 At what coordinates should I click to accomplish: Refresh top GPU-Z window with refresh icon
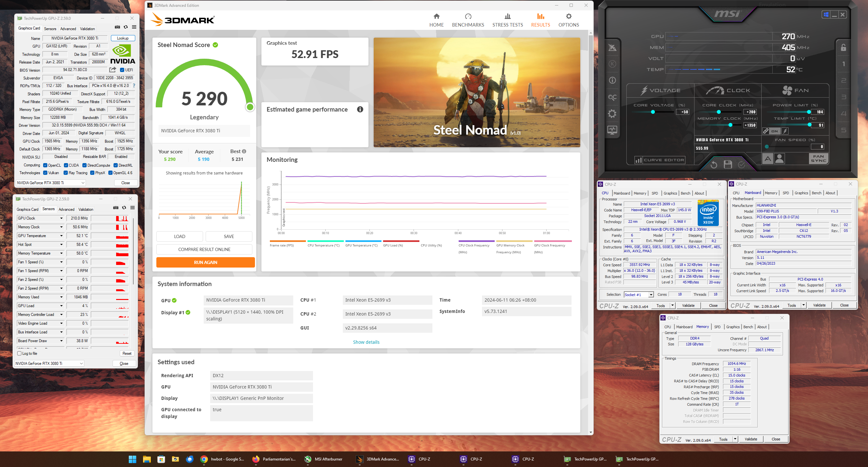126,27
